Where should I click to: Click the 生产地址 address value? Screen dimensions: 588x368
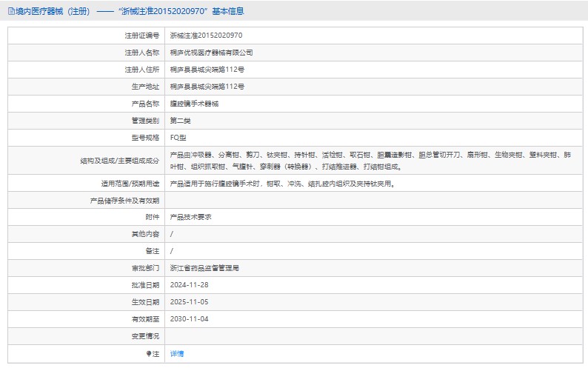pos(207,87)
